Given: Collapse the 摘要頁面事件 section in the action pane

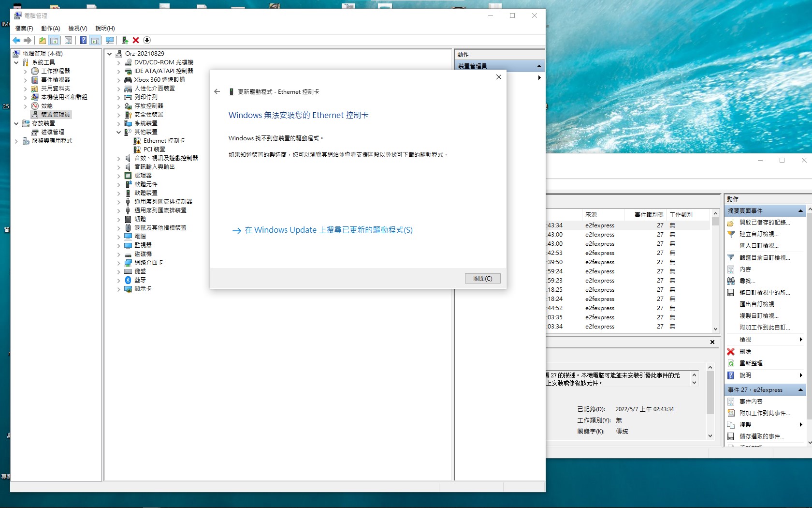Looking at the screenshot, I should tap(801, 210).
